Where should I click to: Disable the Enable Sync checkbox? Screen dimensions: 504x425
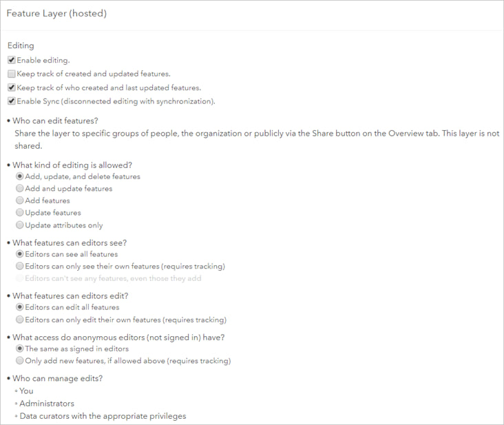pos(12,101)
